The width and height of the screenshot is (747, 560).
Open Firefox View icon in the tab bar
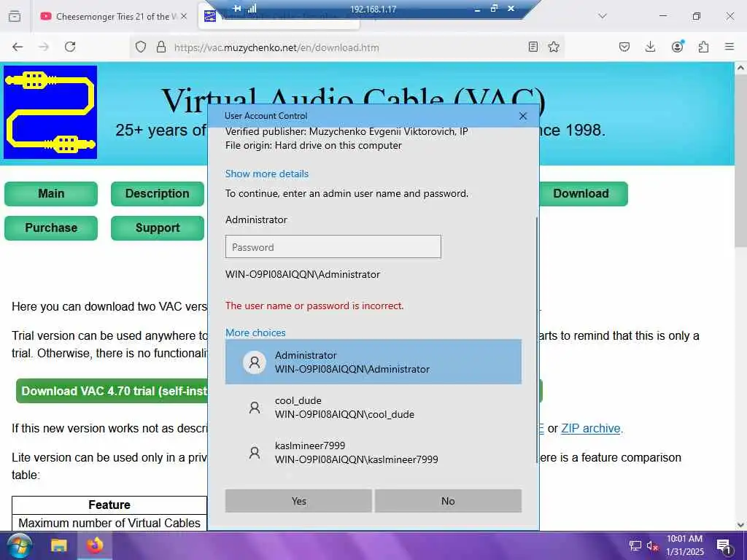(15, 16)
